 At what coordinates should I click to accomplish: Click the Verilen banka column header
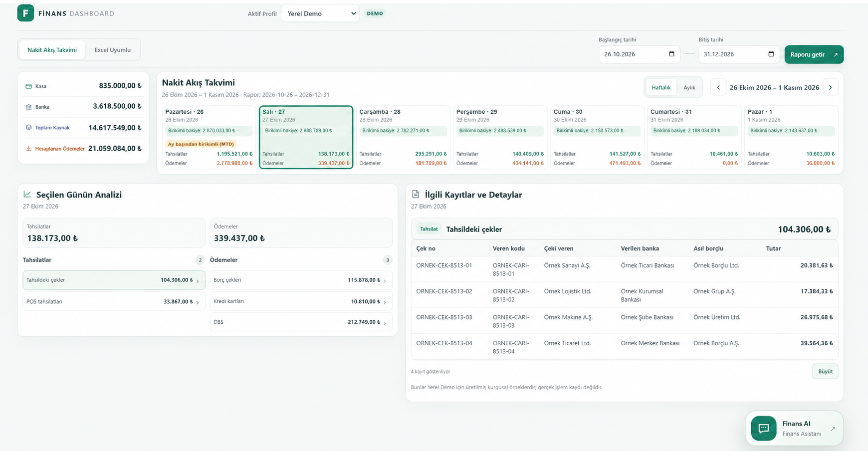point(640,248)
